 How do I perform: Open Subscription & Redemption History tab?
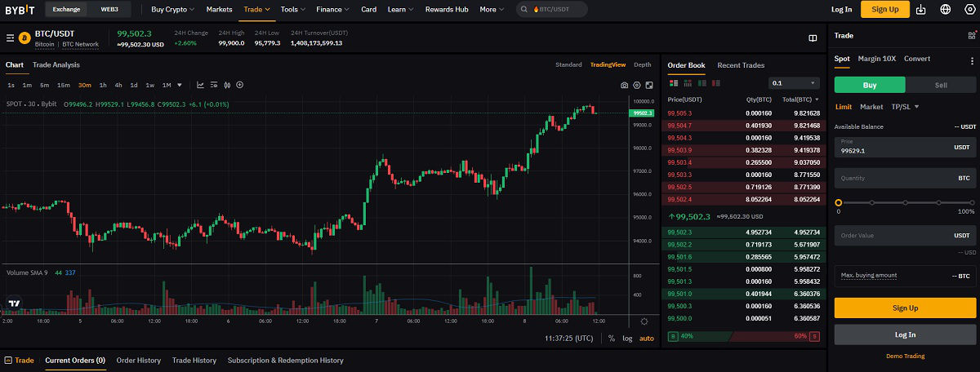pyautogui.click(x=285, y=360)
